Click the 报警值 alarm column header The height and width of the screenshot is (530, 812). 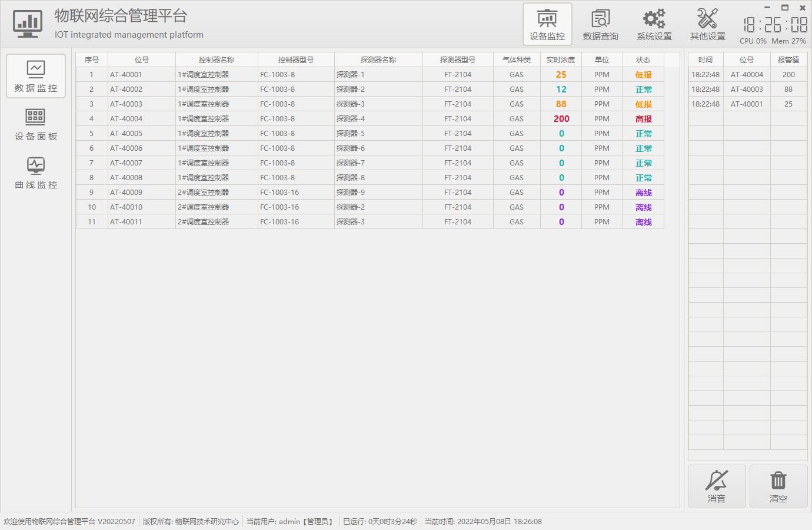tap(788, 60)
